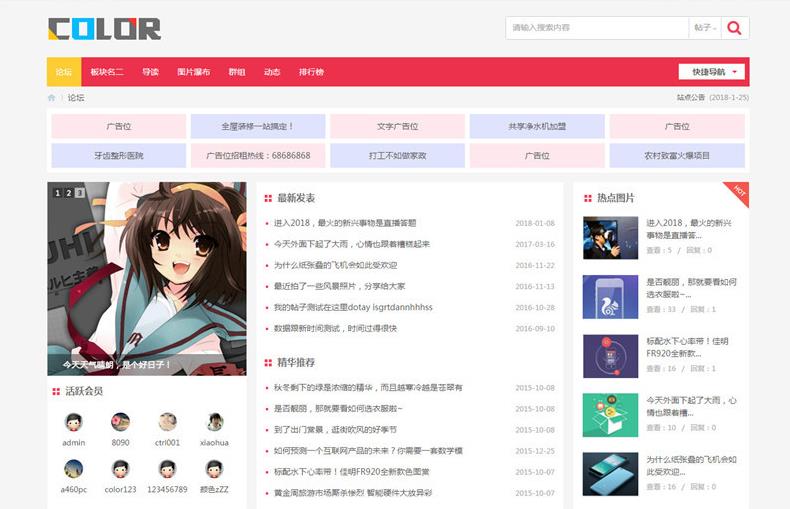The width and height of the screenshot is (790, 509).
Task: Click the search input field
Action: (x=598, y=28)
